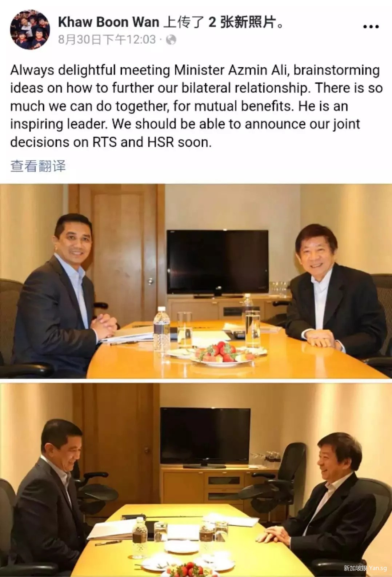Click the 新加坡眼 Yan.sg watermark

(365, 568)
